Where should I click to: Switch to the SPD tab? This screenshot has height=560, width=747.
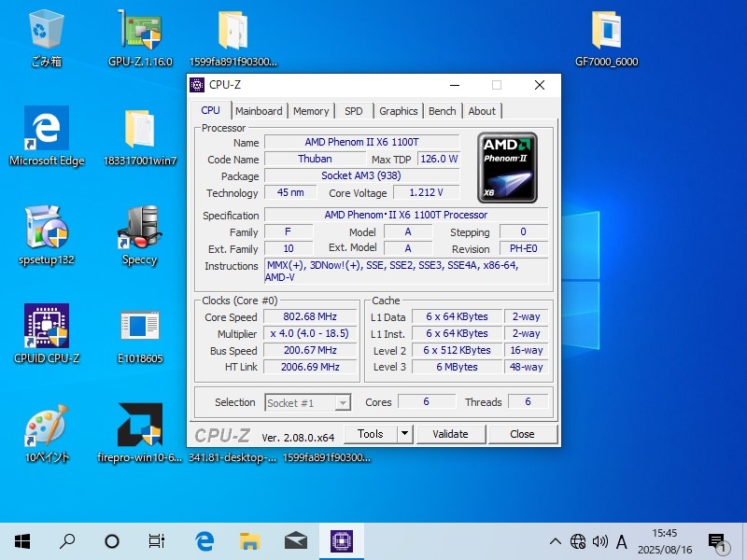point(354,111)
